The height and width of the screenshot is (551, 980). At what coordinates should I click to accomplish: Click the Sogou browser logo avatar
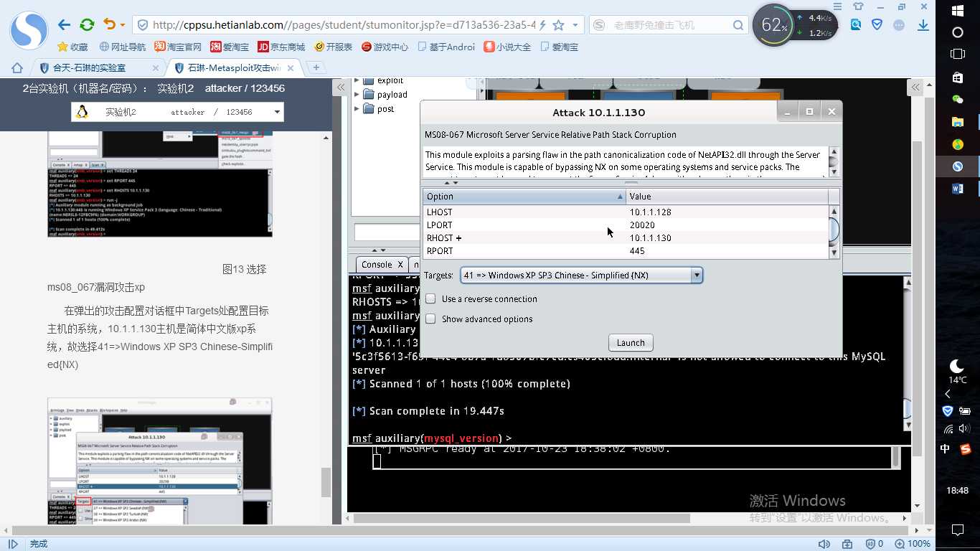coord(29,31)
